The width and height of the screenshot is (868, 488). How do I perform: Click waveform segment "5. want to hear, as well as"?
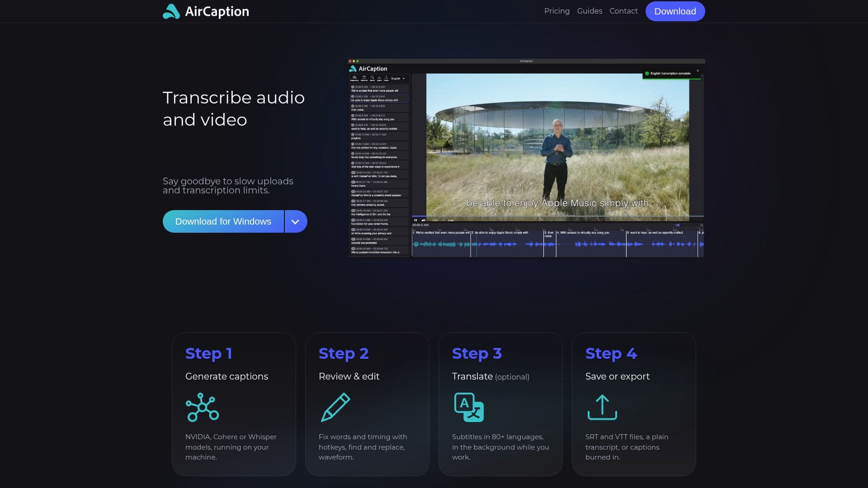(662, 244)
